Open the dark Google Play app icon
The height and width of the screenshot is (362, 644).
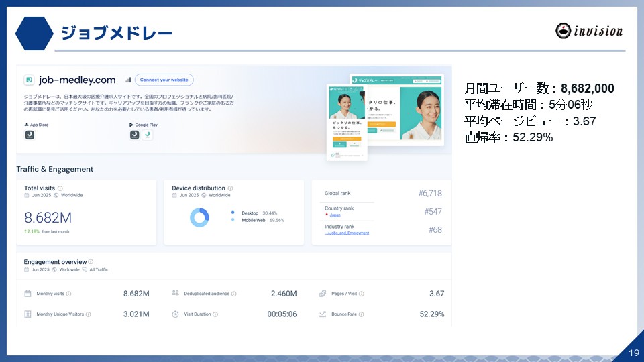(x=134, y=135)
